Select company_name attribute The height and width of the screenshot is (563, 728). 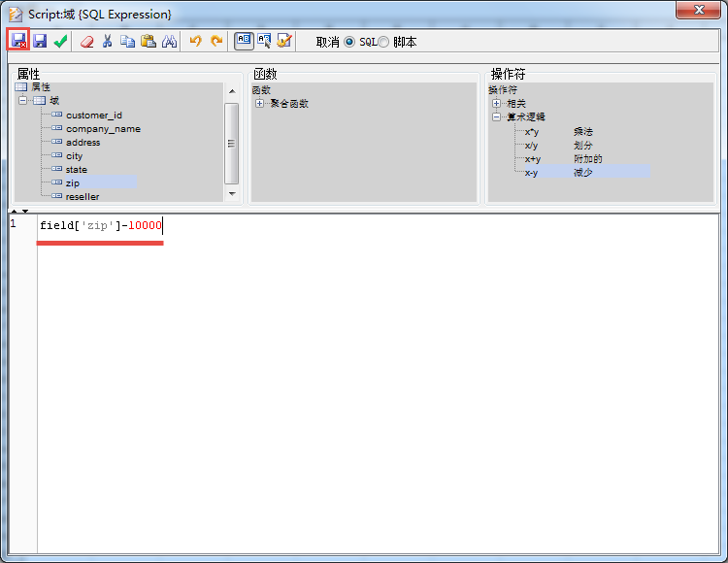103,129
